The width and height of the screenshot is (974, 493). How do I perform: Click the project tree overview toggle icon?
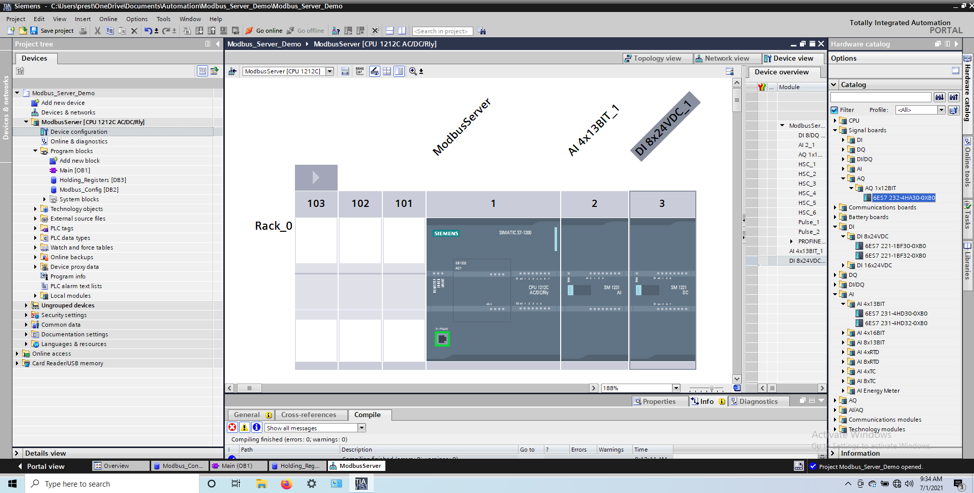click(x=202, y=71)
